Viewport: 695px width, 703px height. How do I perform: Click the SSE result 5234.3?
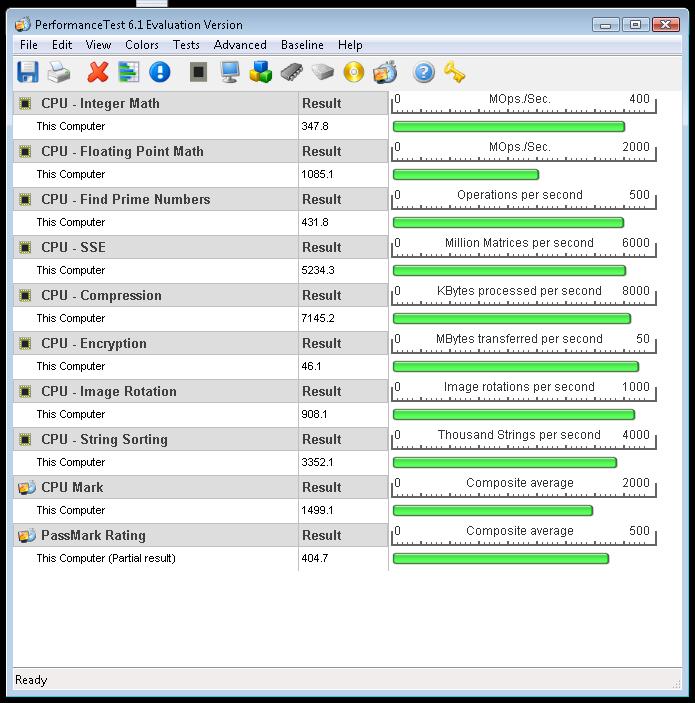pyautogui.click(x=318, y=270)
